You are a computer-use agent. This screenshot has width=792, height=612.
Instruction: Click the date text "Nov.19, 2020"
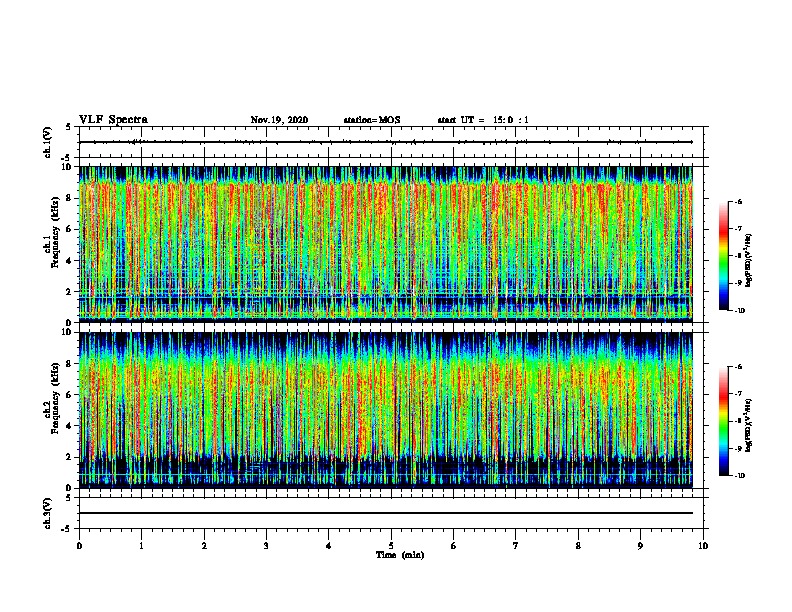279,120
